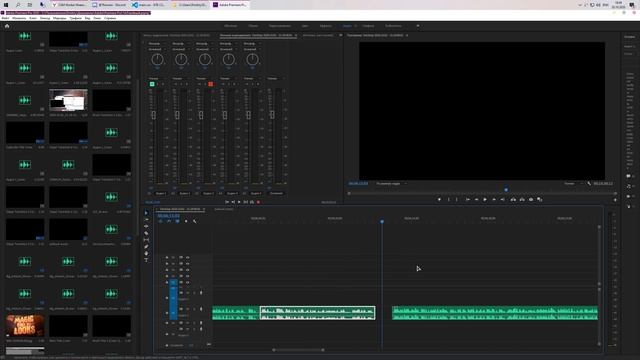Switch to Discord window in taskbar
Image resolution: width=640 pixels, height=360 pixels.
(109, 5)
